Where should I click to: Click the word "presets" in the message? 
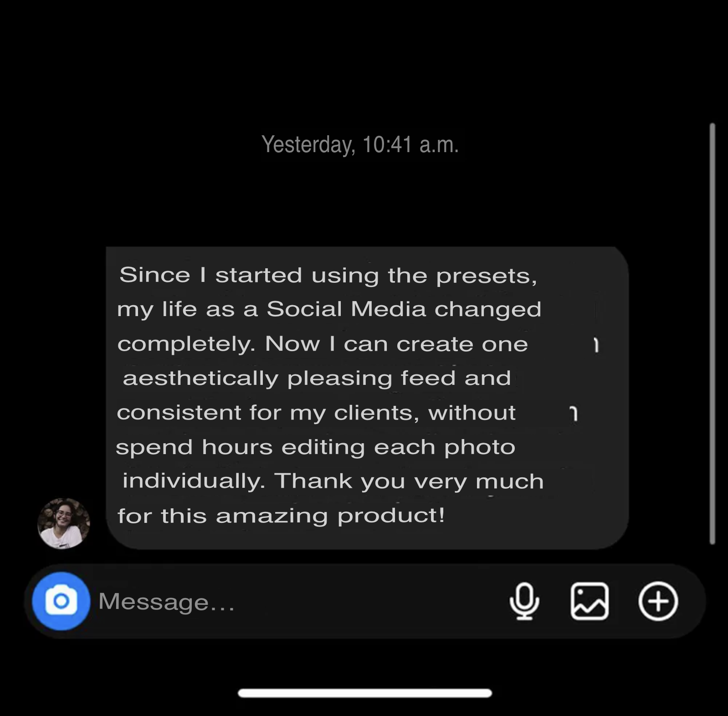486,276
